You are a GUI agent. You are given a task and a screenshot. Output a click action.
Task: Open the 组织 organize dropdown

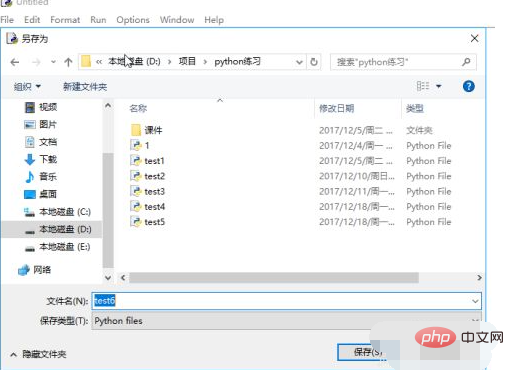(27, 87)
